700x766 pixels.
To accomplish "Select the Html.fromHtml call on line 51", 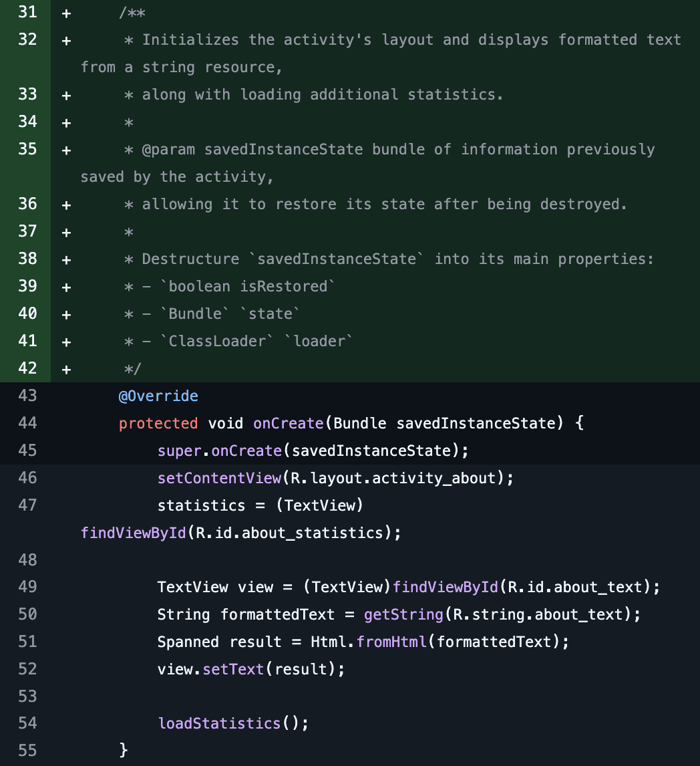I will point(369,642).
